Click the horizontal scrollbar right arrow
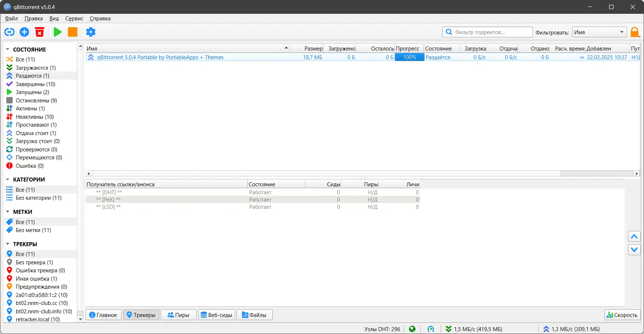This screenshot has height=334, width=644. click(x=636, y=174)
